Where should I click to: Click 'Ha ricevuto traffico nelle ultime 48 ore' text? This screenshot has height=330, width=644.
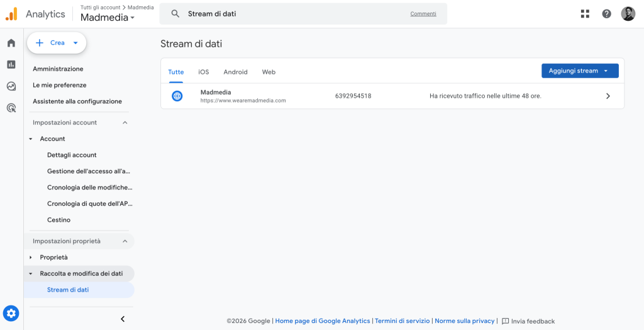click(486, 96)
